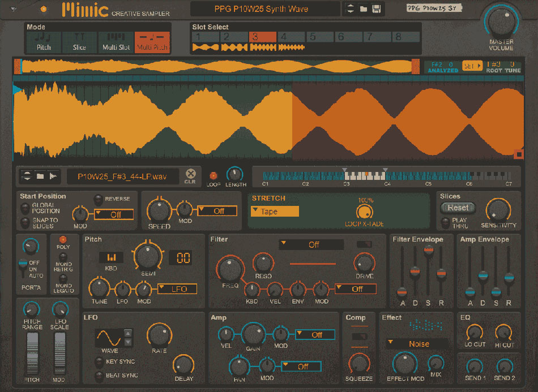The width and height of the screenshot is (538, 392).
Task: Enable MONO RETRIG mode
Action: pyautogui.click(x=63, y=257)
